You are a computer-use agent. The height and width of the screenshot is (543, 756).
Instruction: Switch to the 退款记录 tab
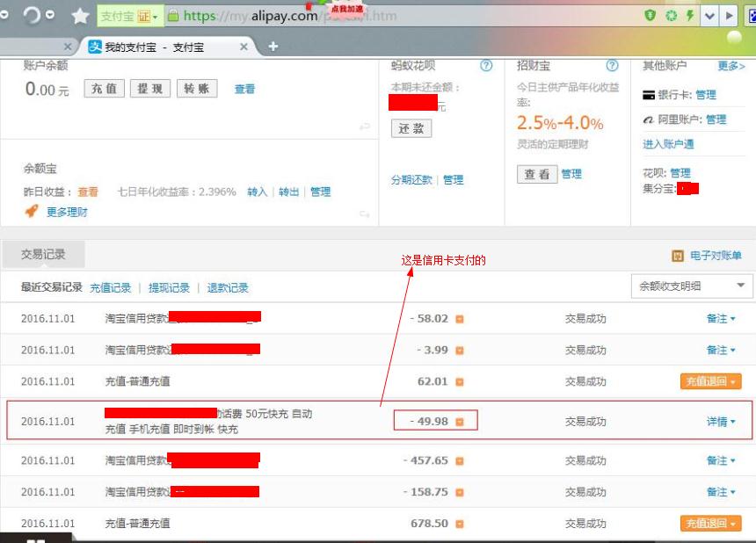tap(228, 287)
